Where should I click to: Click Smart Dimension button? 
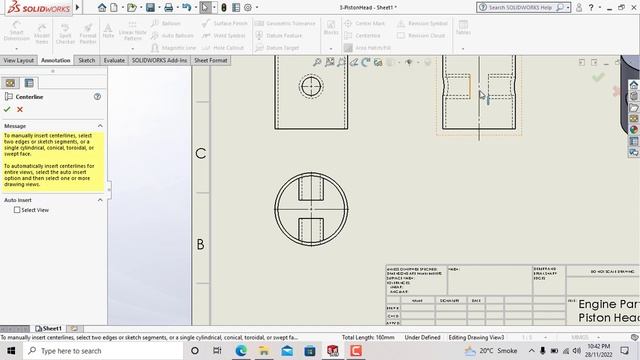point(17,31)
